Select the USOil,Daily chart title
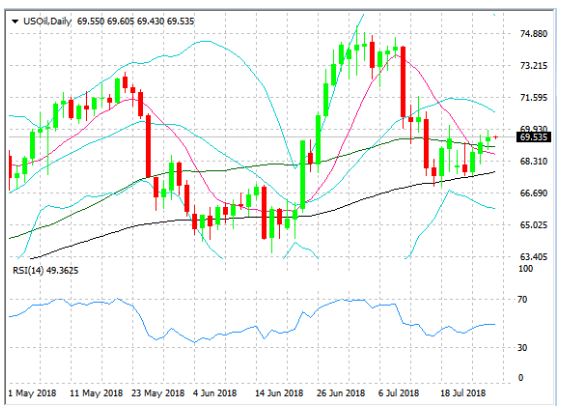 pyautogui.click(x=47, y=21)
